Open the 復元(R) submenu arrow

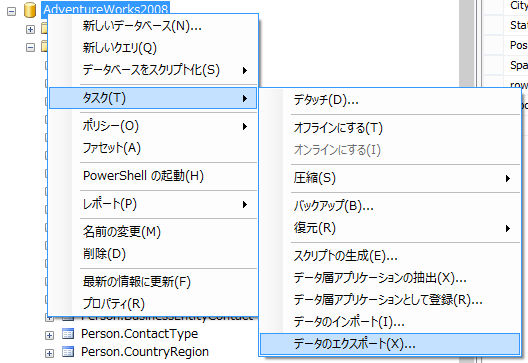[x=508, y=229]
